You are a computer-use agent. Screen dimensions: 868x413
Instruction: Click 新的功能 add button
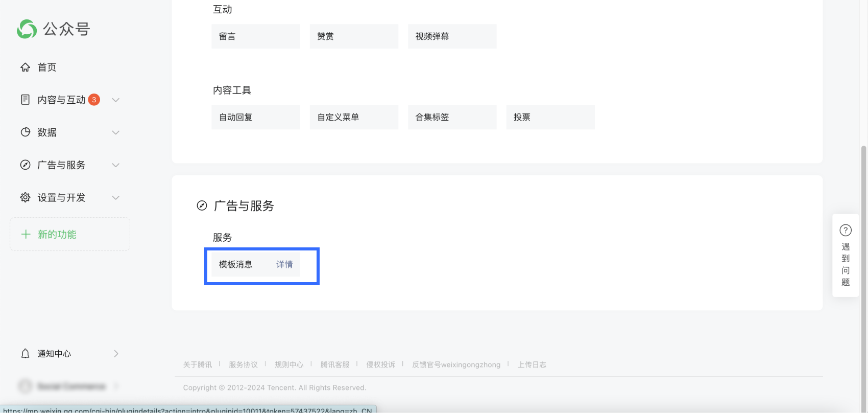pyautogui.click(x=70, y=234)
